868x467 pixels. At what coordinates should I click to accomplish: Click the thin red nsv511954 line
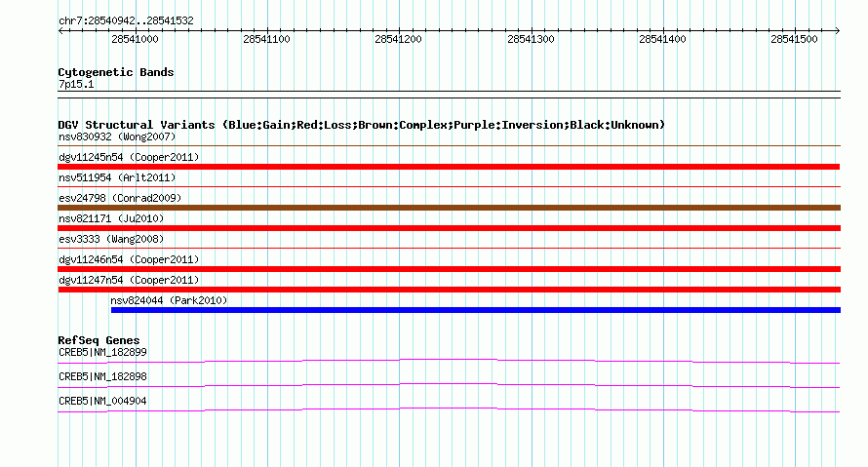(x=449, y=187)
